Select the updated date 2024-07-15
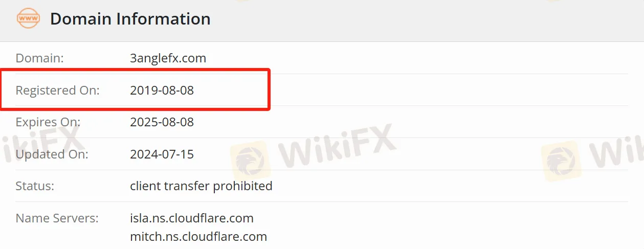Screen dimensions: 644x249 [x=162, y=154]
